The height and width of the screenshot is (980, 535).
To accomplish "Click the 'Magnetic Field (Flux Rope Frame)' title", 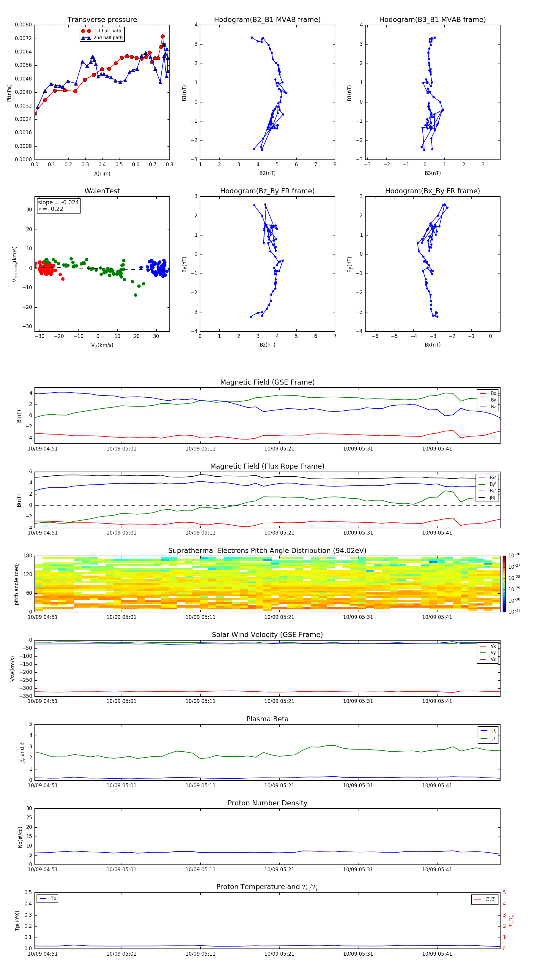I will (x=267, y=466).
